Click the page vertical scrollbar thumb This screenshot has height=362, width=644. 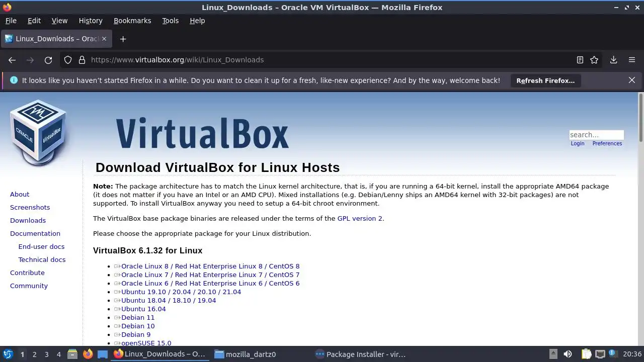[640, 117]
